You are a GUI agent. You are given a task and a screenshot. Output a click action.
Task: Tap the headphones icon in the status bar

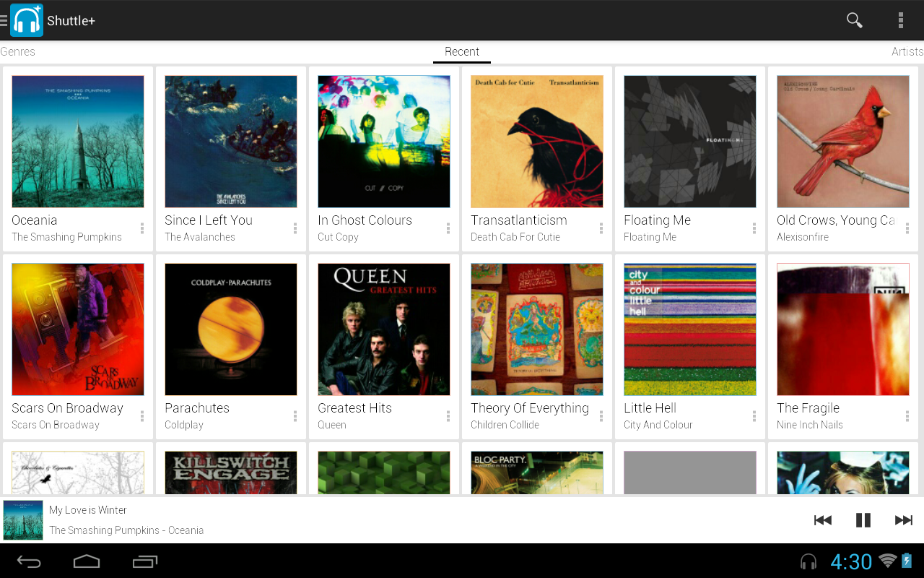tap(808, 561)
